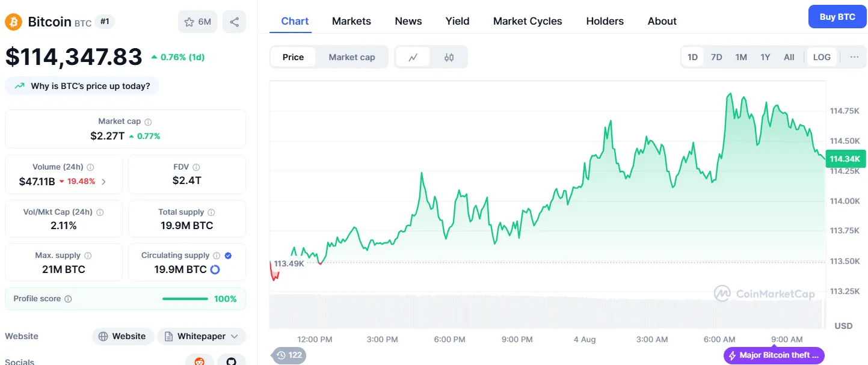Toggle the LOG scale button

click(822, 57)
